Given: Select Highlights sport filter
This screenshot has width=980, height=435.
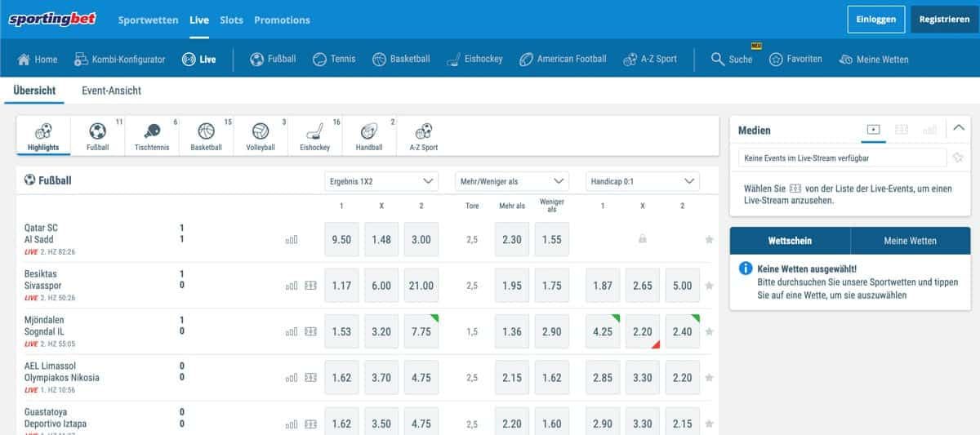Looking at the screenshot, I should pos(43,136).
